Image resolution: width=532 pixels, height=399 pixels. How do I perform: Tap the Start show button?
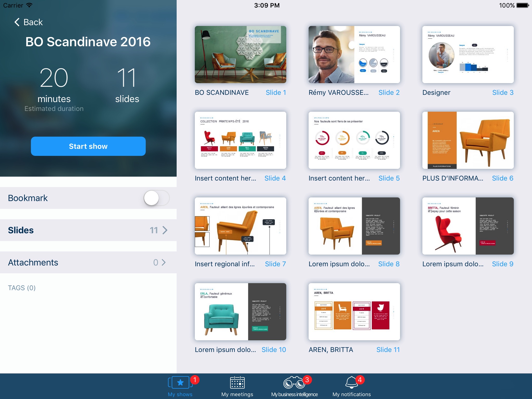[x=89, y=146]
